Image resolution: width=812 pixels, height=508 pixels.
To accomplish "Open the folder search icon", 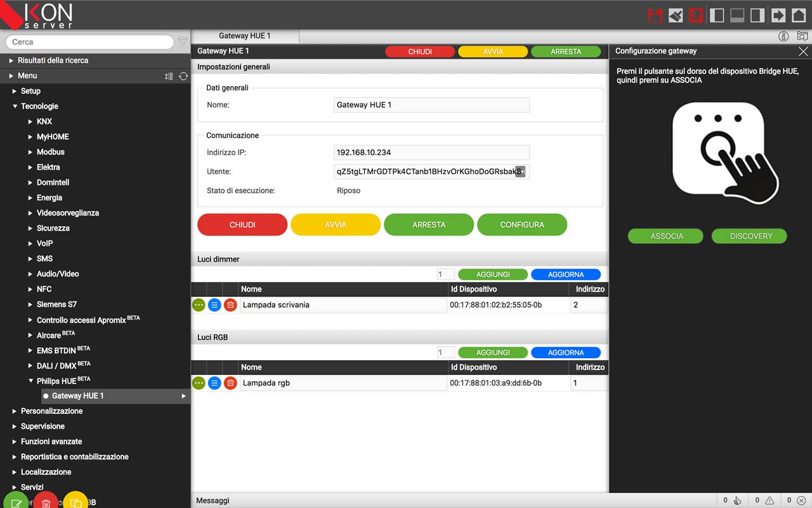I will [x=802, y=36].
